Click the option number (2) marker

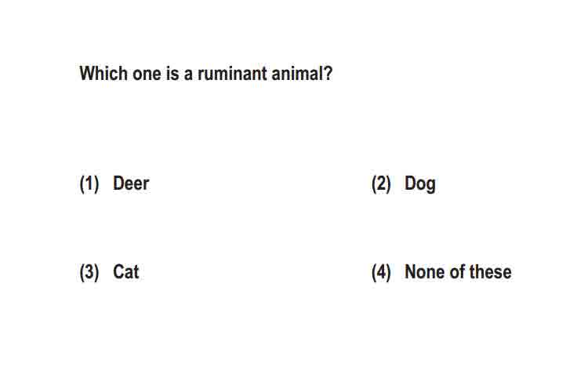pyautogui.click(x=381, y=183)
